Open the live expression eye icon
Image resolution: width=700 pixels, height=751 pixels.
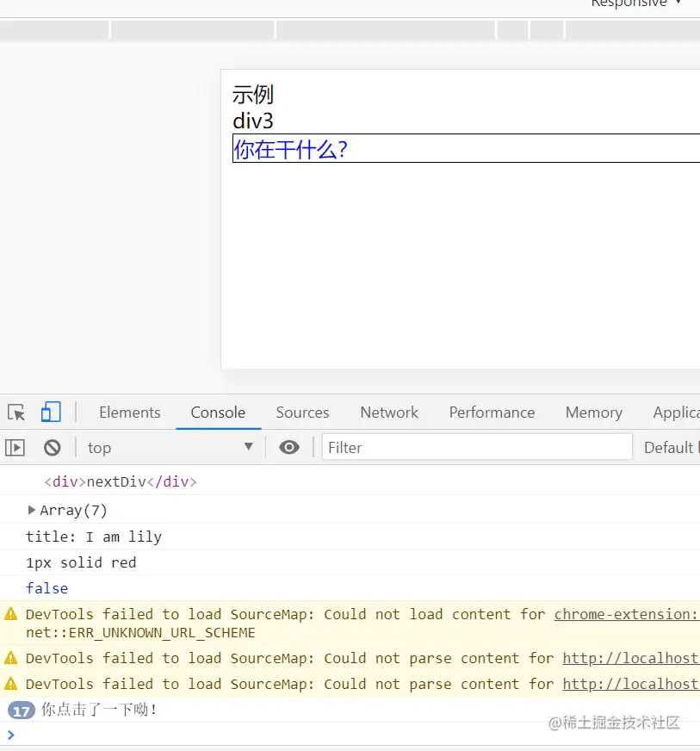coord(289,447)
